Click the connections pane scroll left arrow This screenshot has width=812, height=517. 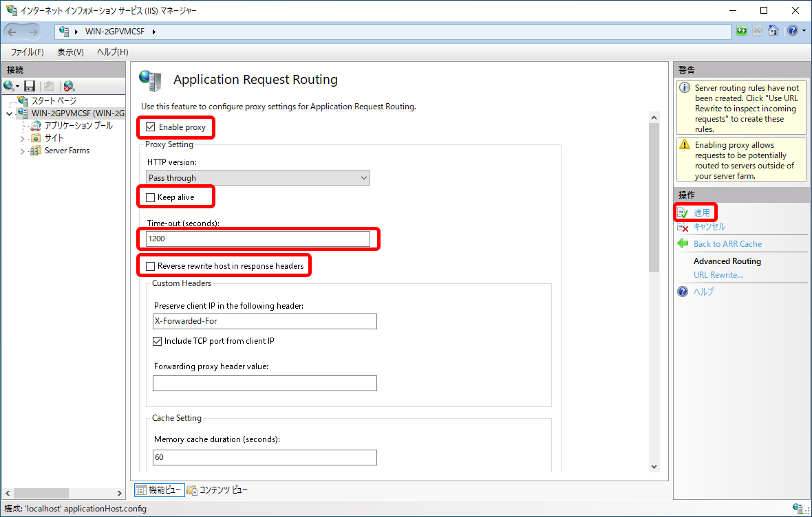8,493
